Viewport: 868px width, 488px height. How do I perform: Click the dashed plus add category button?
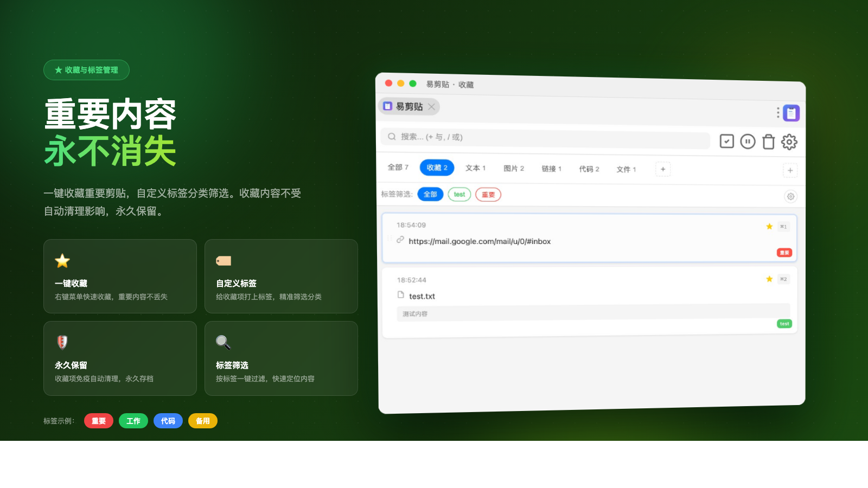pyautogui.click(x=663, y=169)
